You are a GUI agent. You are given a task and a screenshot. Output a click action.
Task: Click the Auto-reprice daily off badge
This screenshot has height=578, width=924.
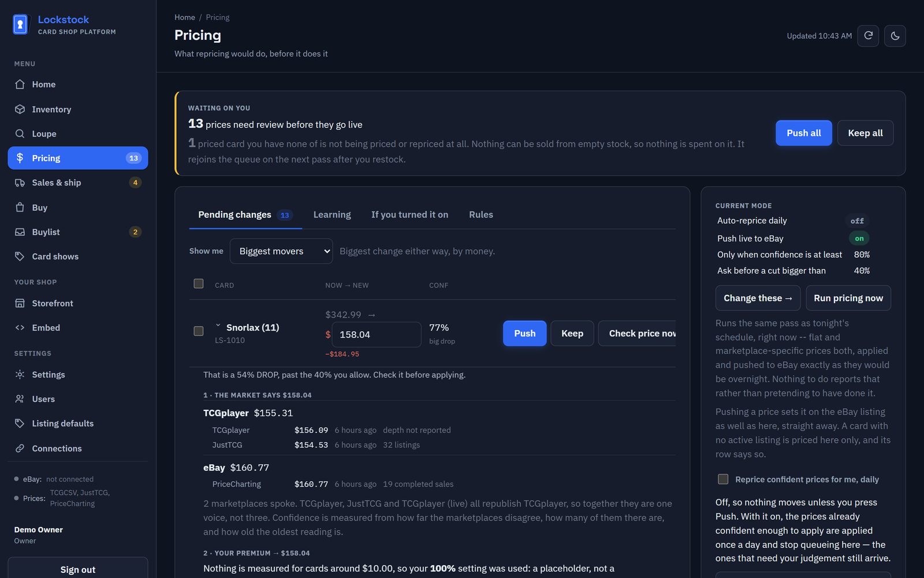coord(857,221)
